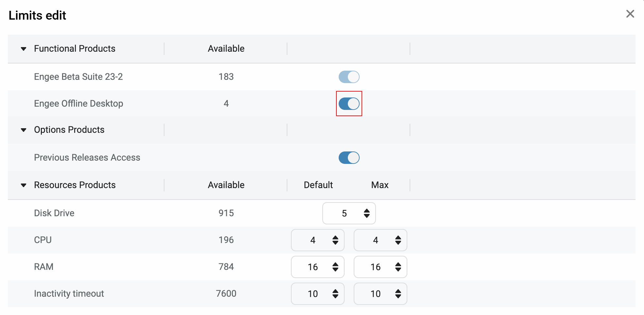The image size is (644, 315).
Task: Click the CPU Max stepper arrows
Action: point(398,240)
